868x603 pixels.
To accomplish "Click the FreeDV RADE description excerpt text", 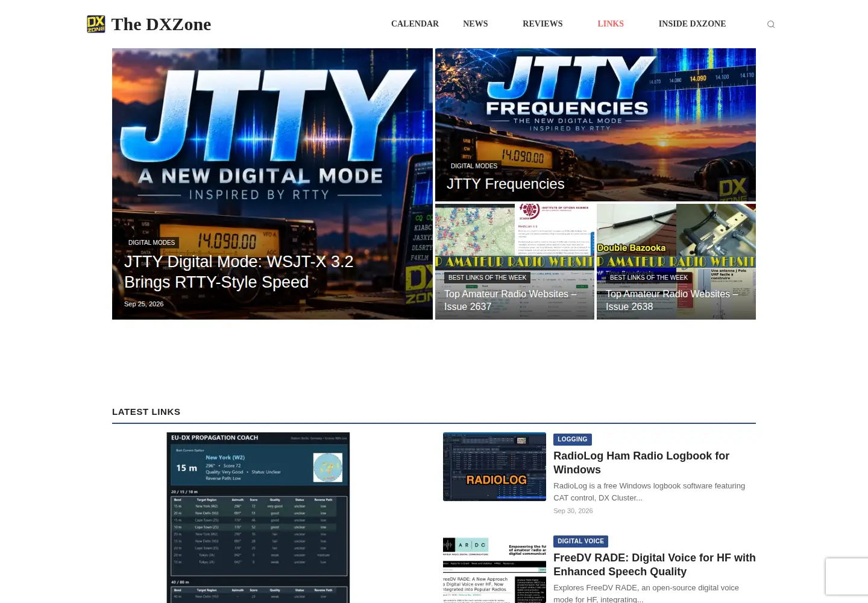I will tap(646, 593).
